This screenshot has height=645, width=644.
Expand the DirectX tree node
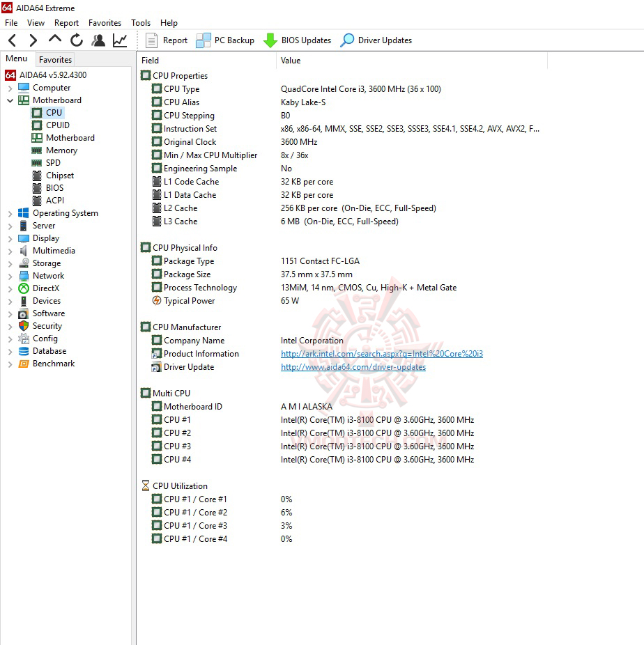(10, 289)
